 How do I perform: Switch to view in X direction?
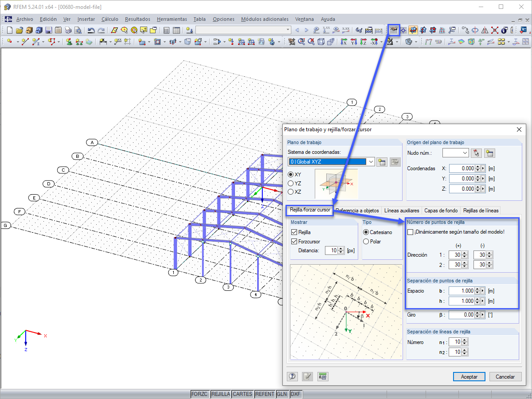[x=344, y=42]
